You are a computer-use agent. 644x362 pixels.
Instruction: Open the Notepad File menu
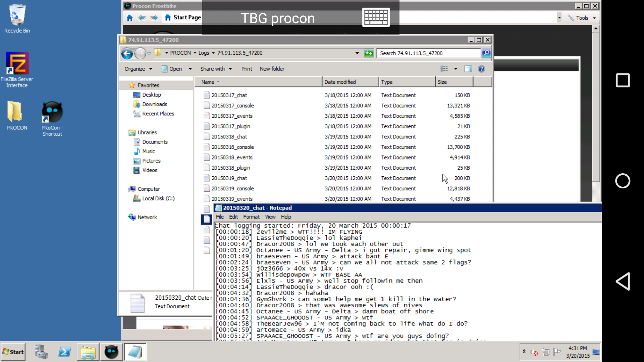click(220, 217)
